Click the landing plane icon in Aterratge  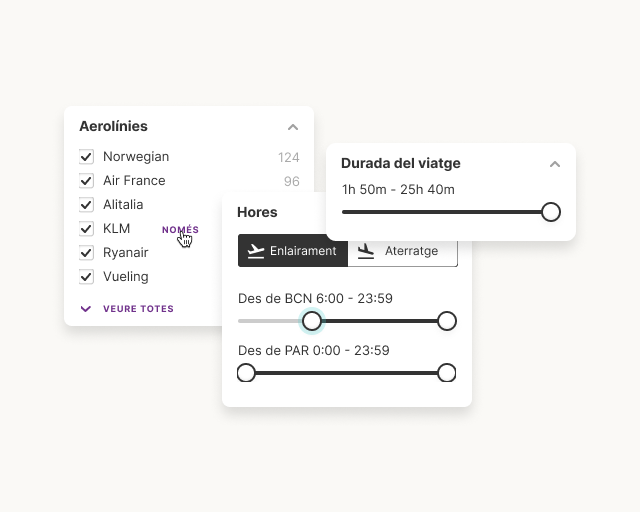click(x=366, y=251)
